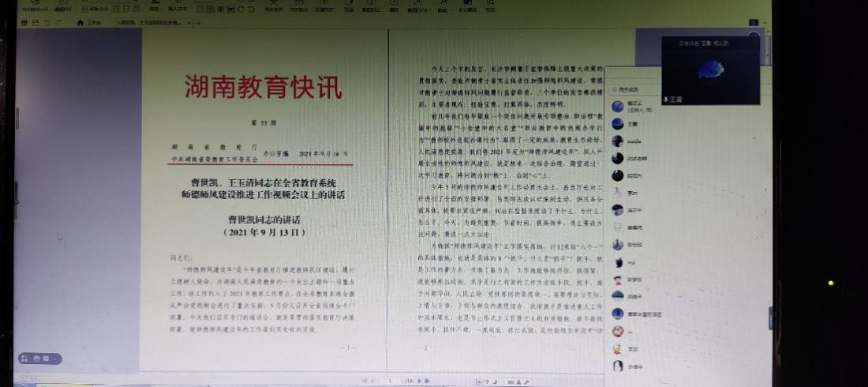Click the undo arrow in quick access bar
The width and height of the screenshot is (868, 387).
click(x=47, y=23)
